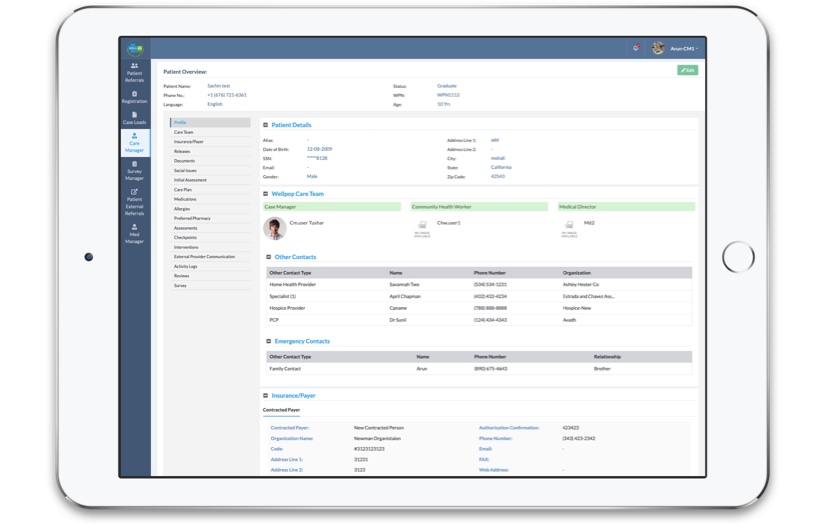The height and width of the screenshot is (525, 825).
Task: Click the patient name Sachin test
Action: (218, 86)
